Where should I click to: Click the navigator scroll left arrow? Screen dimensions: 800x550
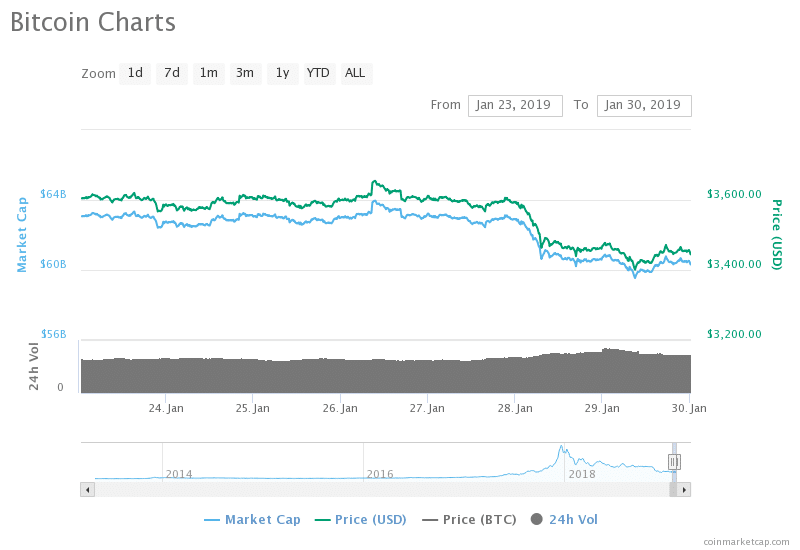click(x=88, y=490)
